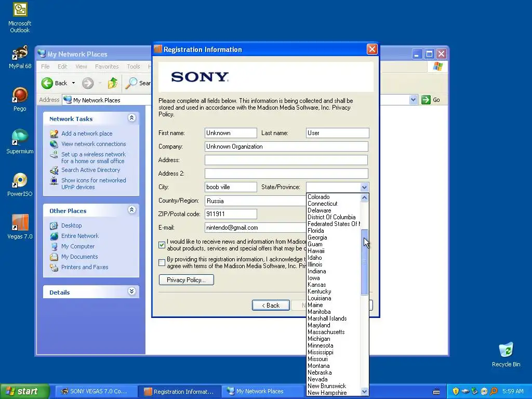
Task: Open the State/Province dropdown arrow
Action: (x=364, y=187)
